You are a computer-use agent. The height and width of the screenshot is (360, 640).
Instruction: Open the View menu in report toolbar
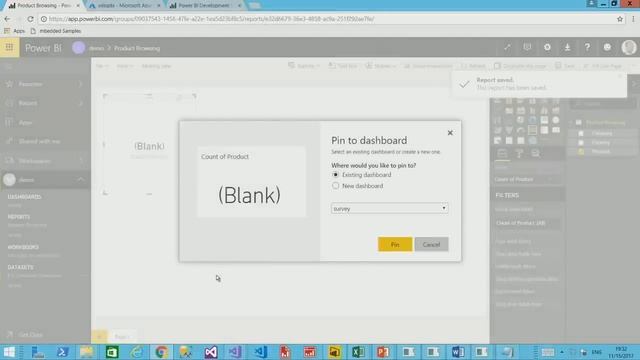coord(124,66)
